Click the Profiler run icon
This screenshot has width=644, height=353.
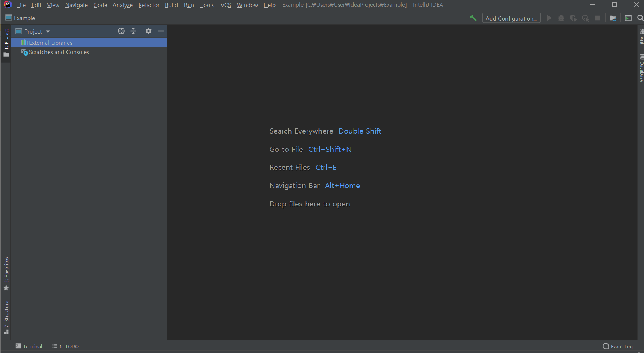point(585,18)
